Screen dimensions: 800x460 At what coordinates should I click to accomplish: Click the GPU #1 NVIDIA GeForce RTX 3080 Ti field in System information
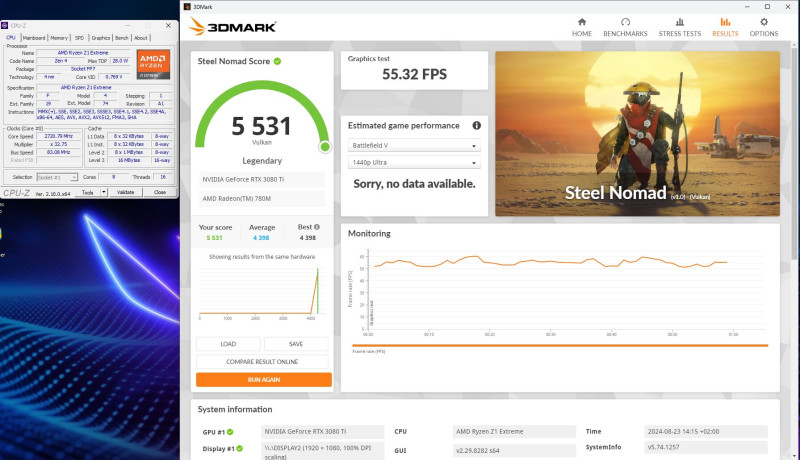coord(322,431)
